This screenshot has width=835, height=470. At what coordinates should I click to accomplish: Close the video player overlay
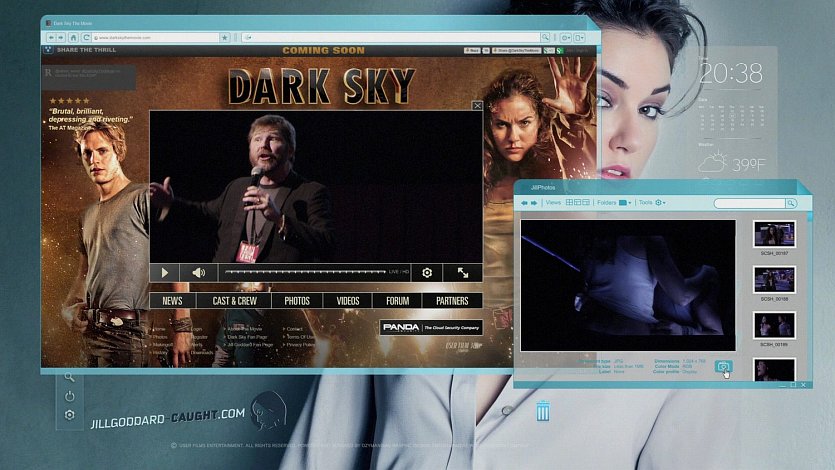coord(477,105)
